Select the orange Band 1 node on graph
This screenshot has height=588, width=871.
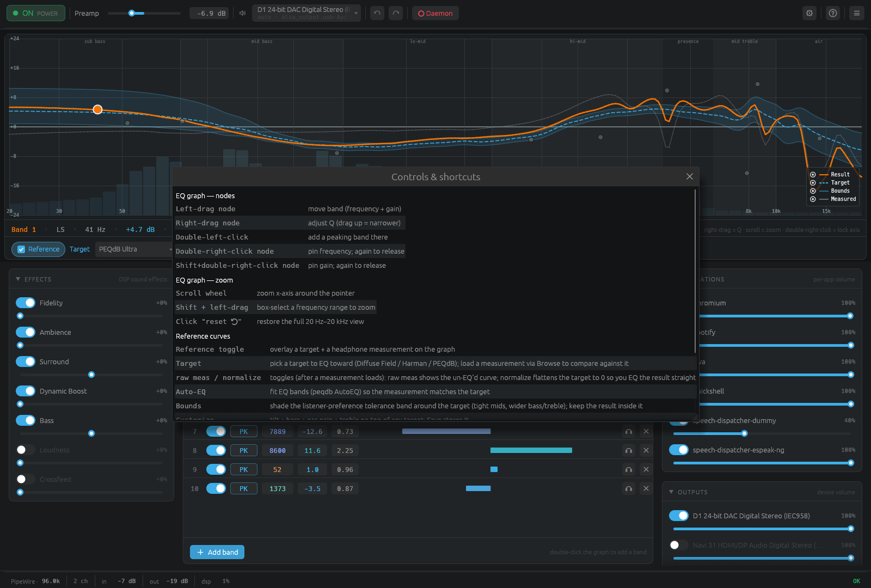(x=97, y=109)
